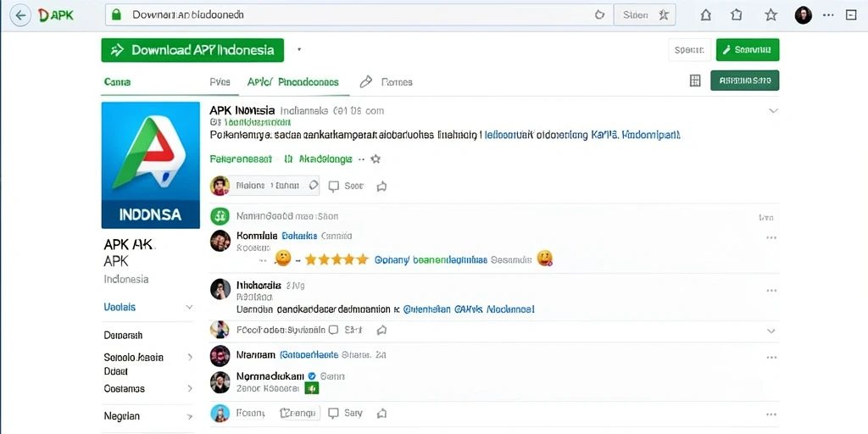
Task: Click the five star rating
Action: point(337,259)
